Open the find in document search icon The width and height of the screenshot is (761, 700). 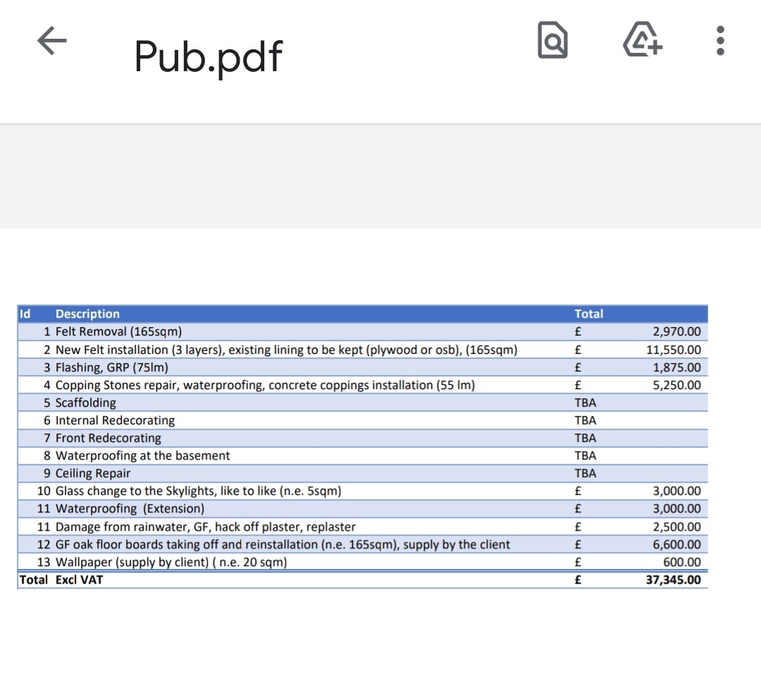(x=552, y=40)
